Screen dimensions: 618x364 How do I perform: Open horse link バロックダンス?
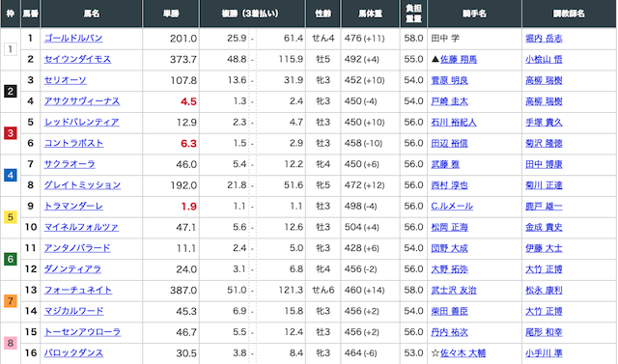[x=73, y=353]
